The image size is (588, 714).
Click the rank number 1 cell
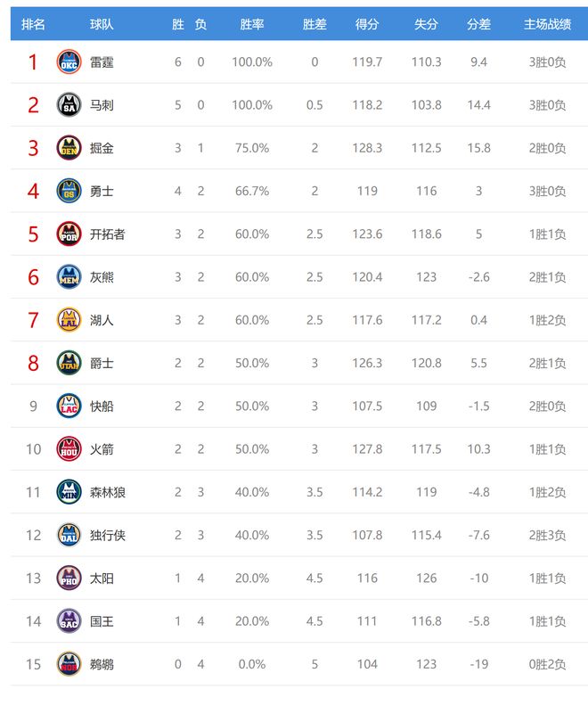pyautogui.click(x=33, y=62)
